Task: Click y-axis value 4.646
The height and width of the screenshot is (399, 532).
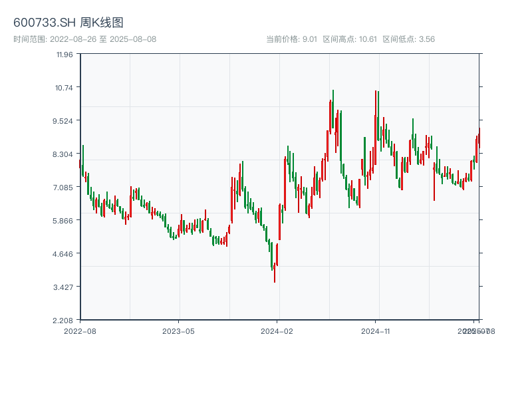Action: click(63, 254)
